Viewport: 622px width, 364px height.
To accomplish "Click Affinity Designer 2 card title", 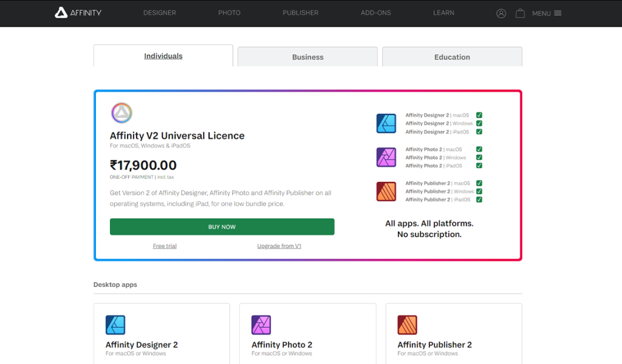I will (142, 345).
